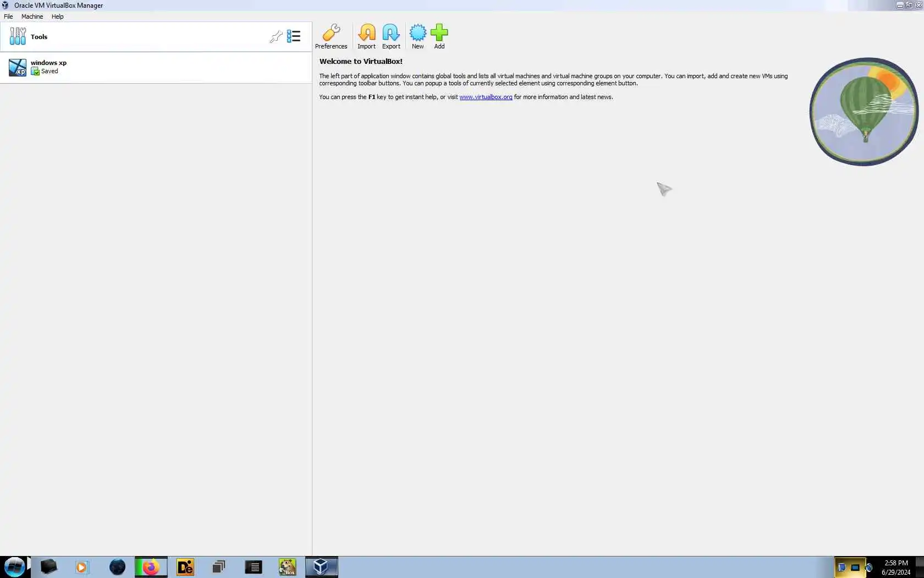The width and height of the screenshot is (924, 578).
Task: Click the VirtualBox taskbar button
Action: [x=321, y=567]
